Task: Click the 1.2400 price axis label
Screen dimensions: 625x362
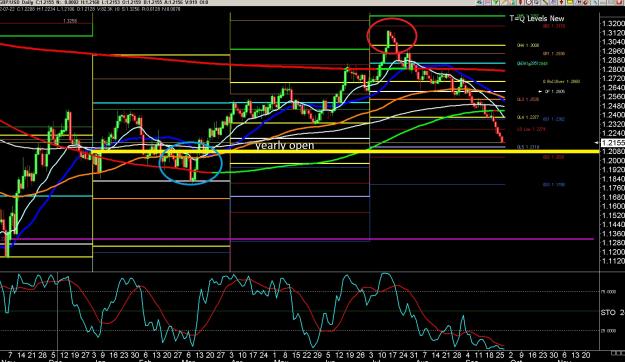Action: [613, 115]
